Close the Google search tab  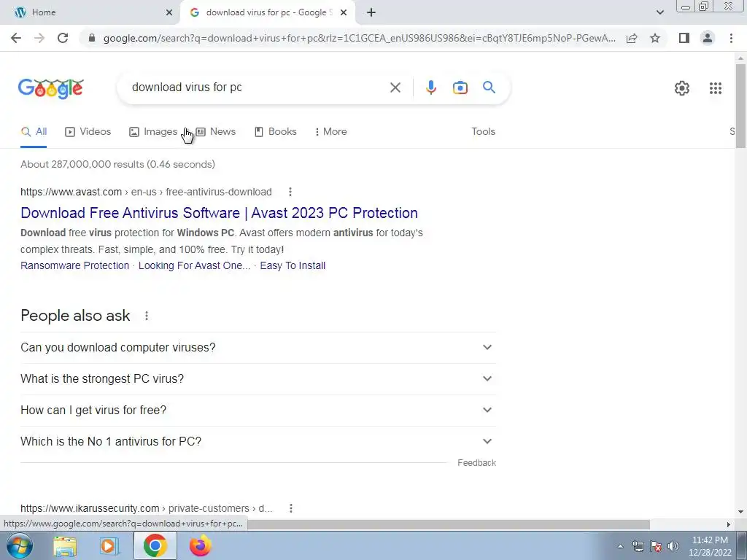[x=344, y=13]
